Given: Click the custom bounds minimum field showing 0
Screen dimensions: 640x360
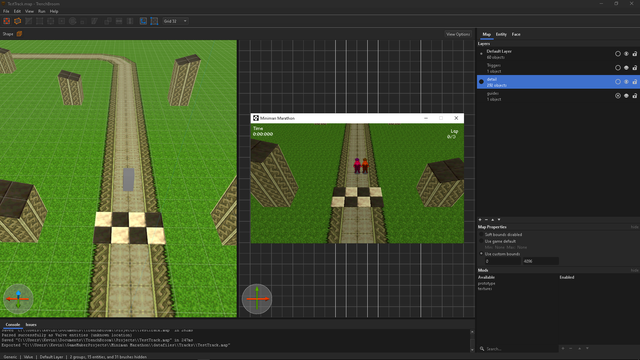Looking at the screenshot, I should pos(502,261).
